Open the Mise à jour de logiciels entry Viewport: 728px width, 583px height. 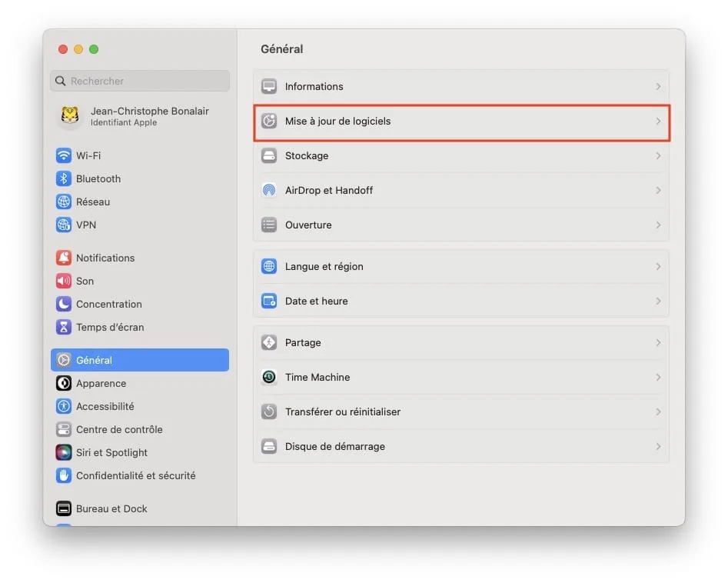click(x=461, y=121)
